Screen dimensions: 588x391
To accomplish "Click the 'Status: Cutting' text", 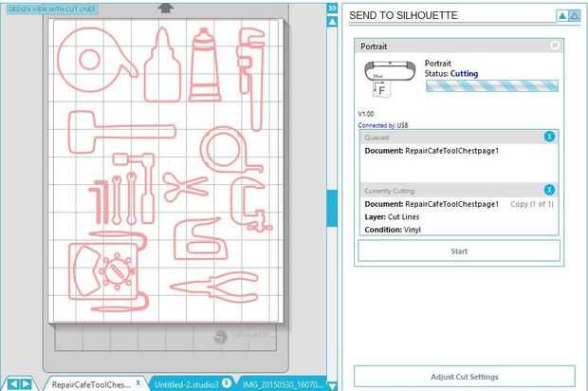I will pyautogui.click(x=451, y=73).
